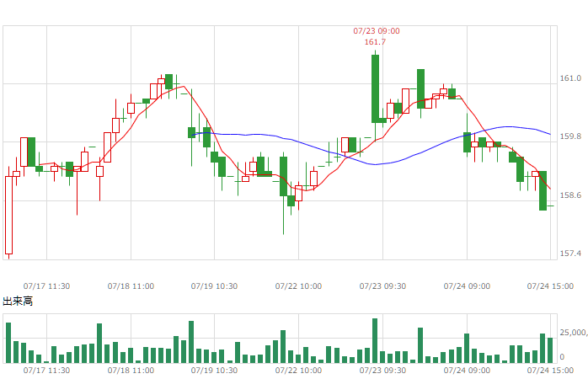The width and height of the screenshot is (588, 379).
Task: Click the 161.7 high price annotation
Action: click(375, 42)
